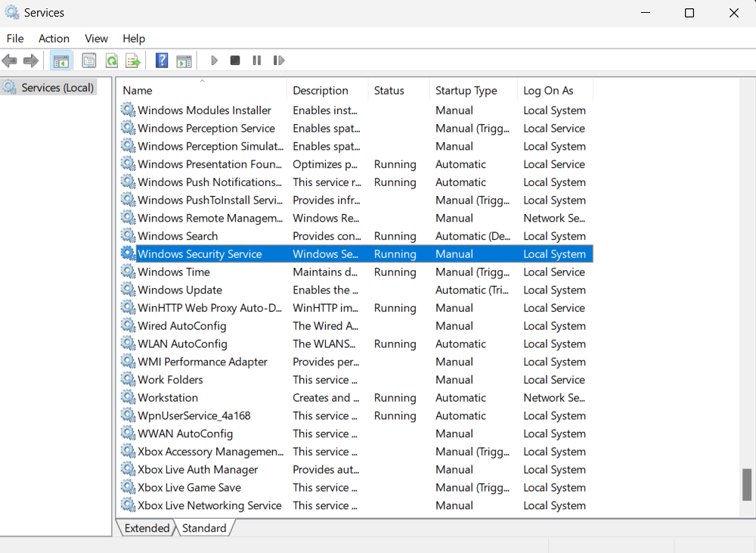
Task: Stop the Windows Security Service
Action: 235,61
